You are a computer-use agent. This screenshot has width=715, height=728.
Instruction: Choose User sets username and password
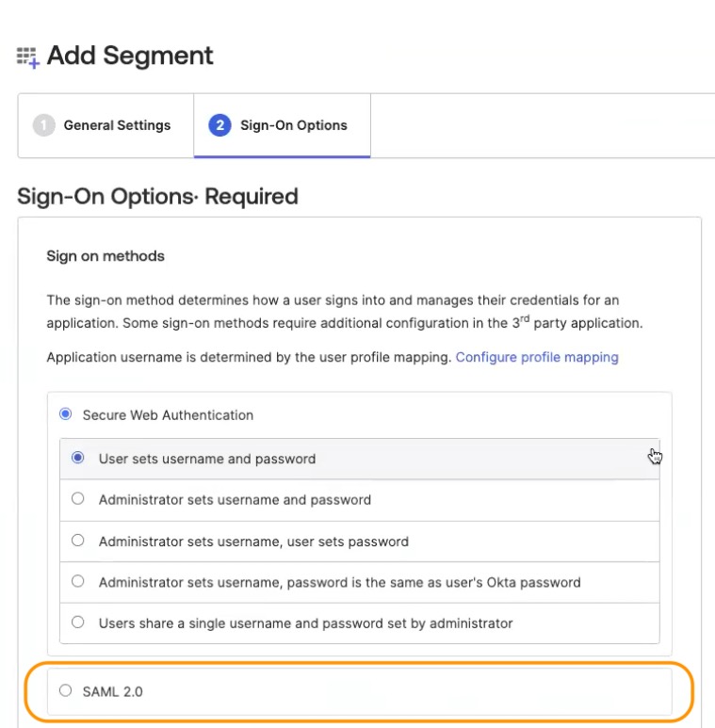78,459
